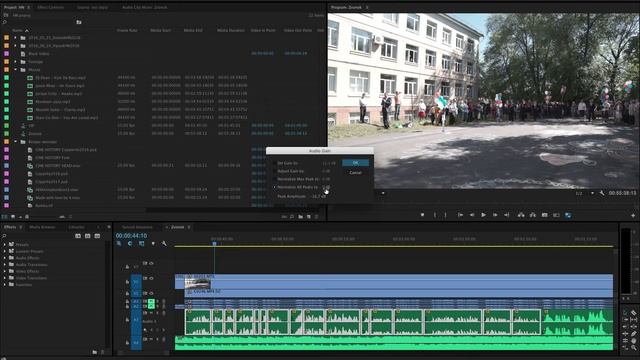640x360 pixels.
Task: Open the Source monitor tab
Action: tap(92, 7)
